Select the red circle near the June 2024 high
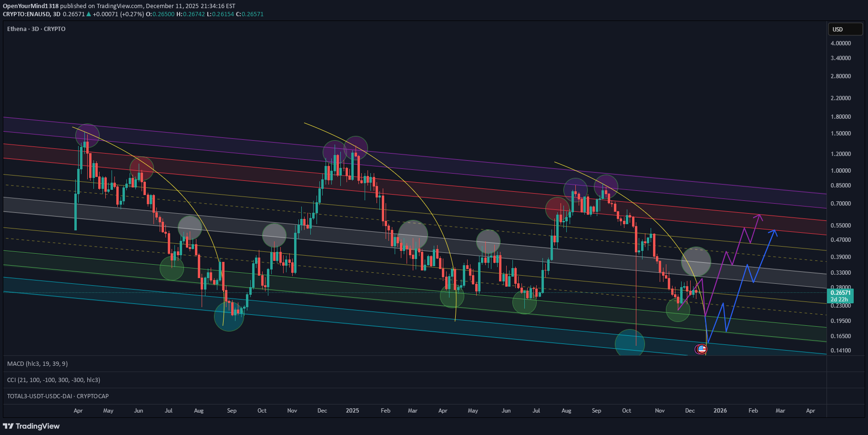 pyautogui.click(x=142, y=168)
